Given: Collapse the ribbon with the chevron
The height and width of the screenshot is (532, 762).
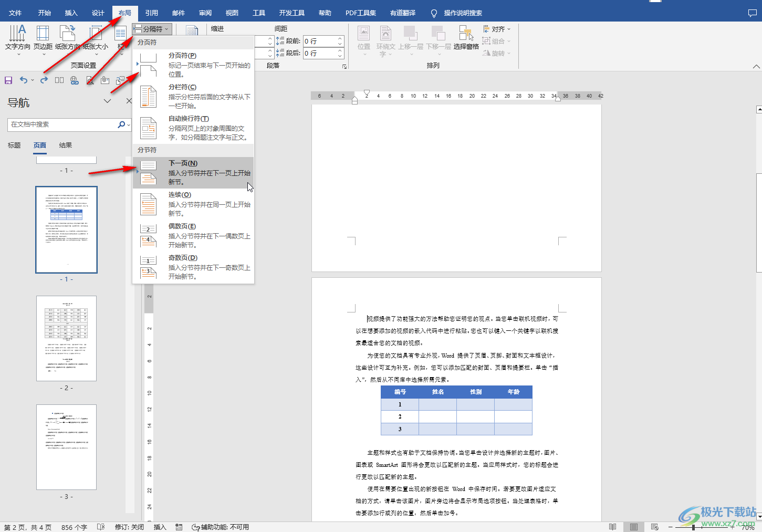Looking at the screenshot, I should coord(756,66).
